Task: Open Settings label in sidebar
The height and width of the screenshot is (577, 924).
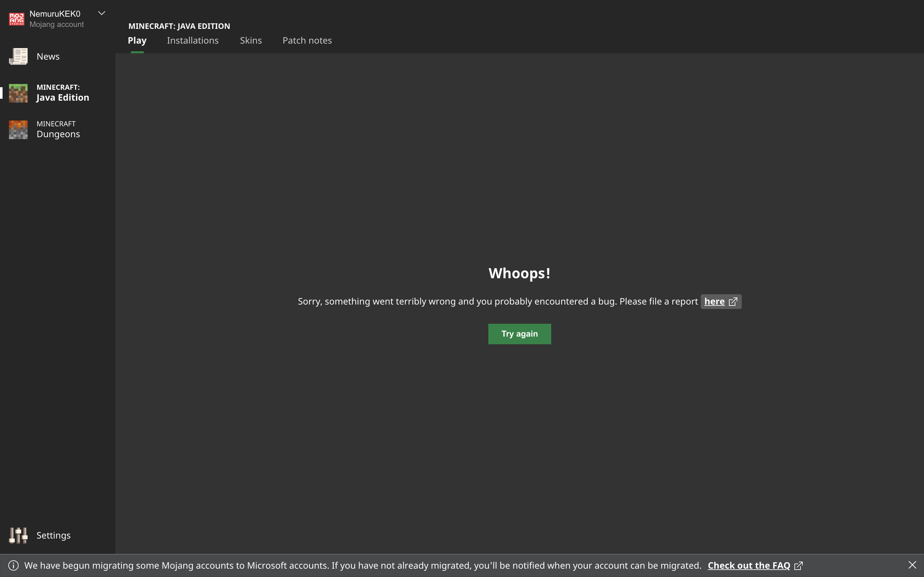Action: tap(54, 535)
